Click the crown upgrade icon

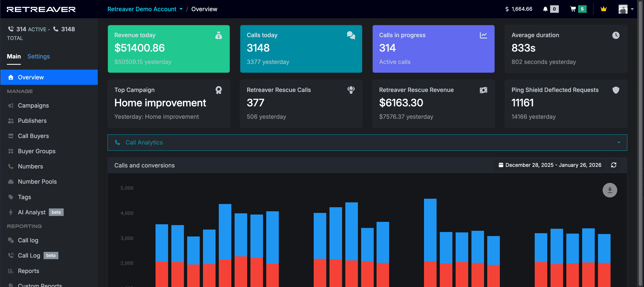(603, 9)
